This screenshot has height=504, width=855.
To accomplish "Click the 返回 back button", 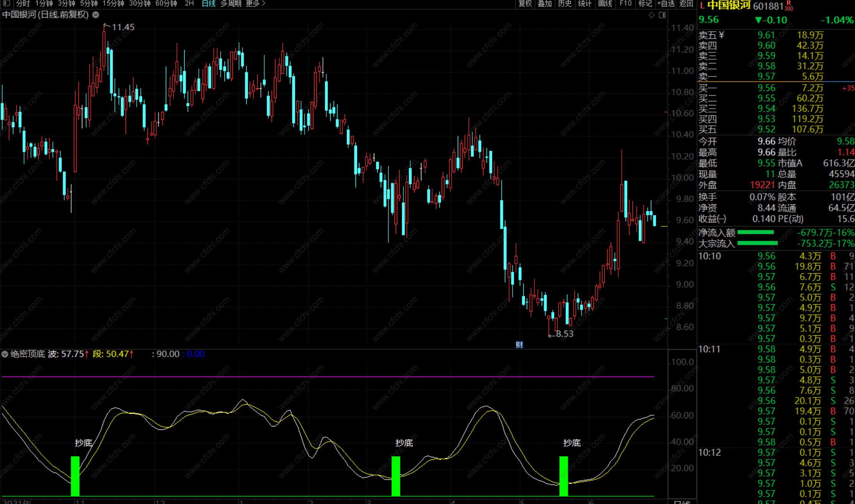I will point(686,3).
